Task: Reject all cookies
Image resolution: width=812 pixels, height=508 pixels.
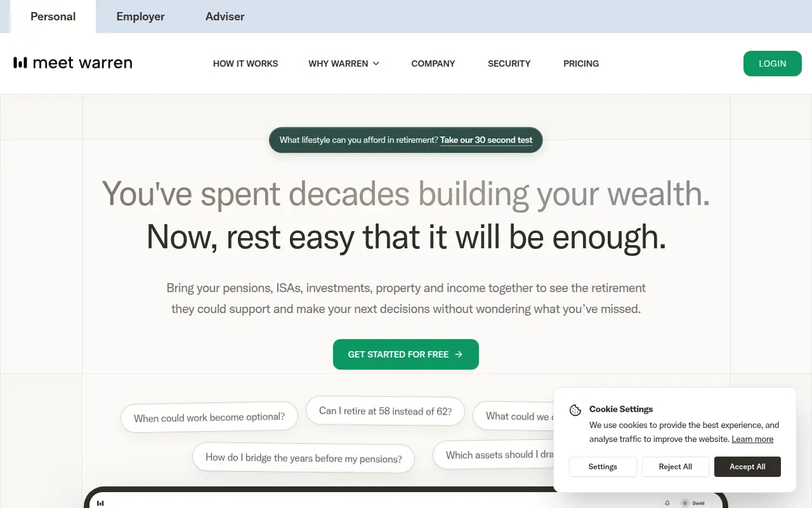Action: pos(675,467)
